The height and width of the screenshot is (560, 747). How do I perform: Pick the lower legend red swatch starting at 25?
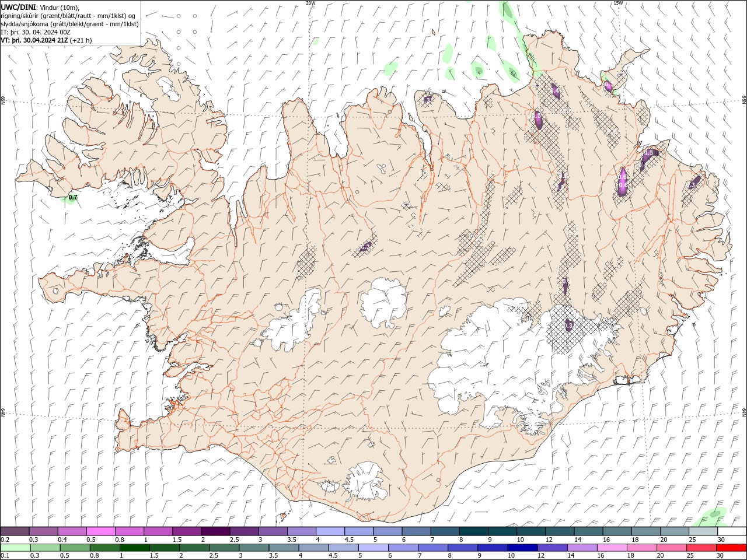701,547
